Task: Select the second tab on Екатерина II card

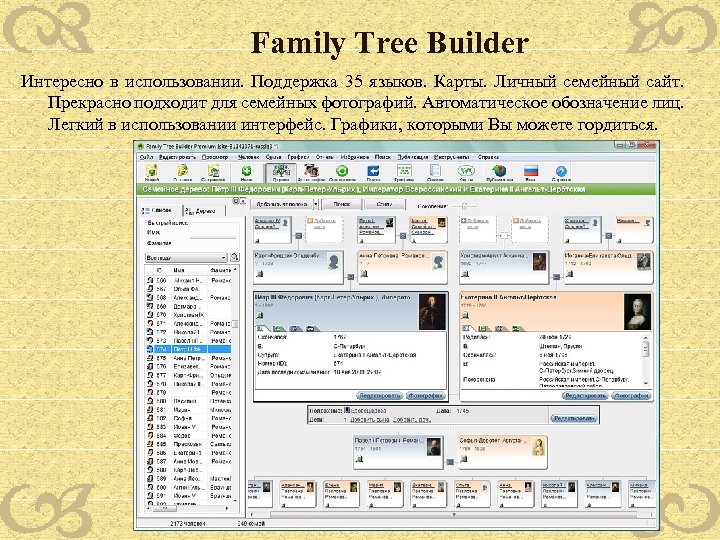Action: tap(484, 328)
